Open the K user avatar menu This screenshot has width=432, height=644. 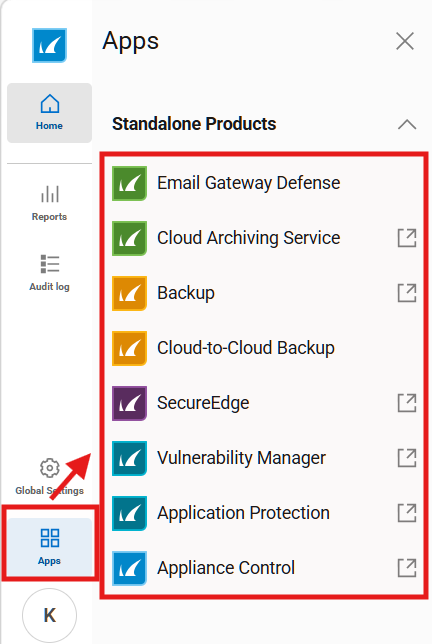(x=49, y=615)
